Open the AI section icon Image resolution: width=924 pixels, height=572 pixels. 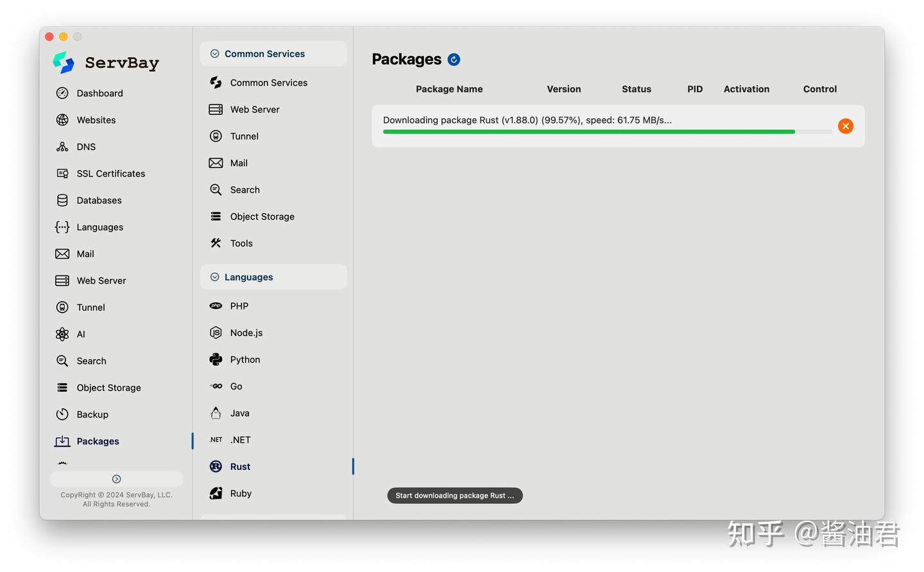(x=62, y=334)
